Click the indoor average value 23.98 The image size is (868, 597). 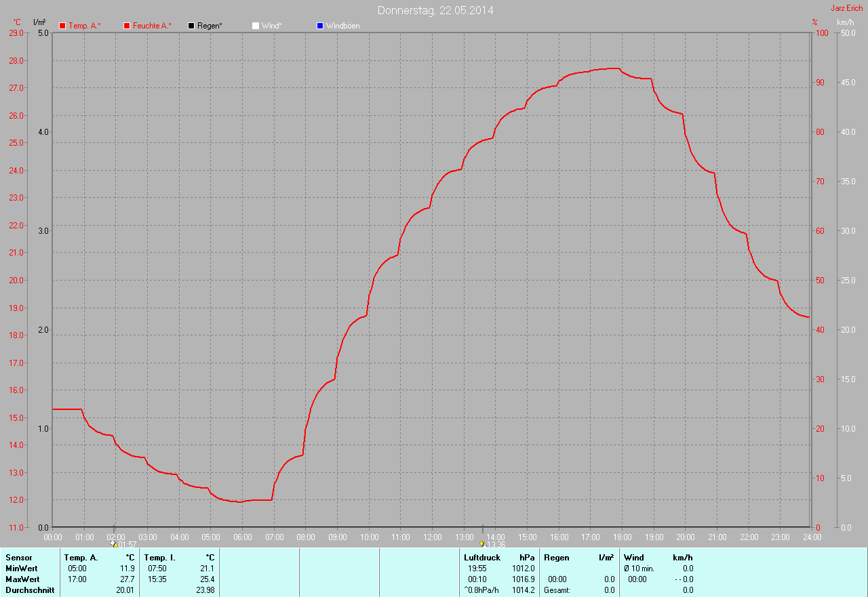point(205,590)
